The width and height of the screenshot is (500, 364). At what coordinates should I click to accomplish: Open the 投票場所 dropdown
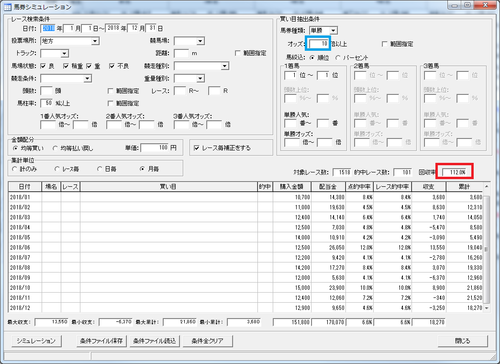pyautogui.click(x=95, y=41)
